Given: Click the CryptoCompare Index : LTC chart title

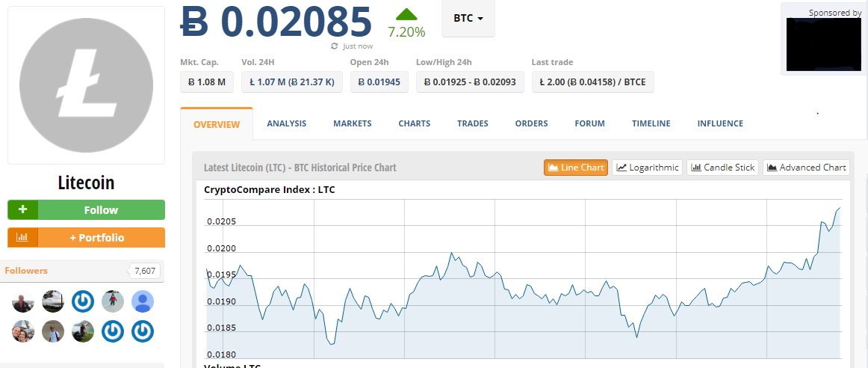Looking at the screenshot, I should pos(270,190).
